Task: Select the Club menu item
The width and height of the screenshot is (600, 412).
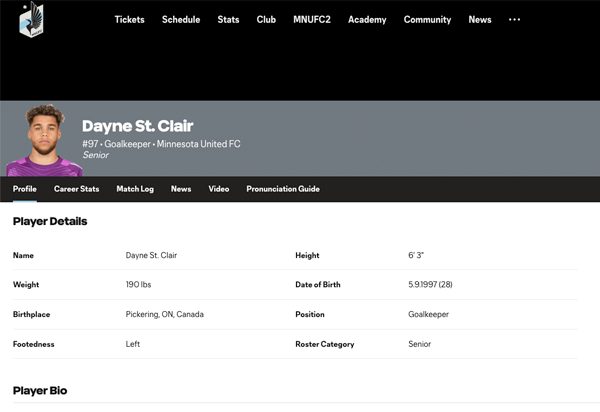Action: [266, 20]
